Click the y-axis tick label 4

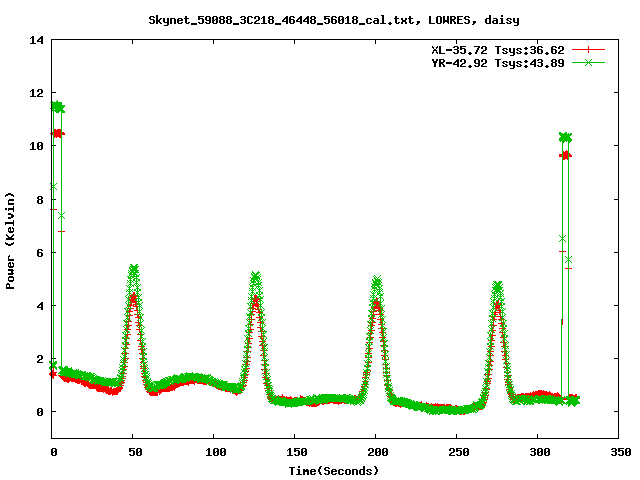point(40,306)
